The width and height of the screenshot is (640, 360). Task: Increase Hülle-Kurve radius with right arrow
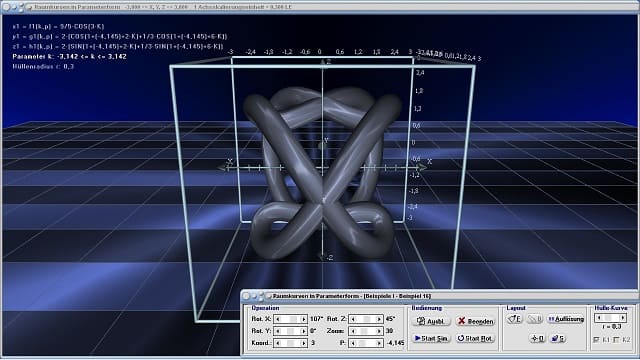[x=623, y=318]
